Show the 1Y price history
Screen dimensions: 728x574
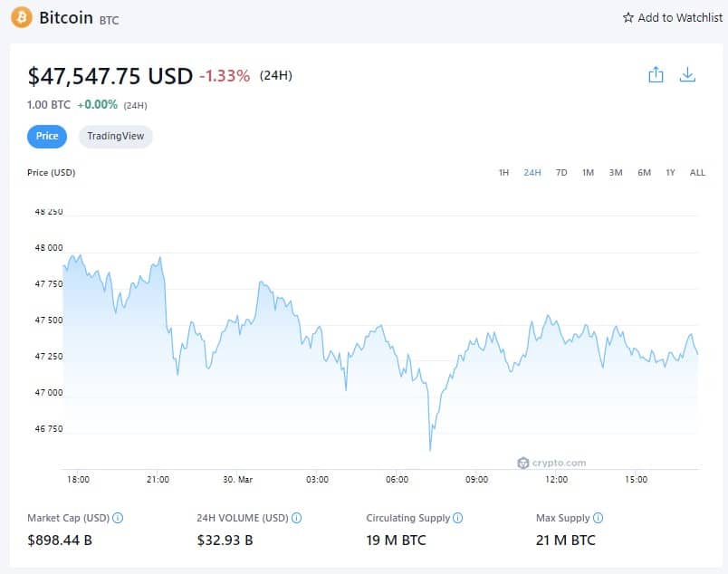[x=670, y=172]
